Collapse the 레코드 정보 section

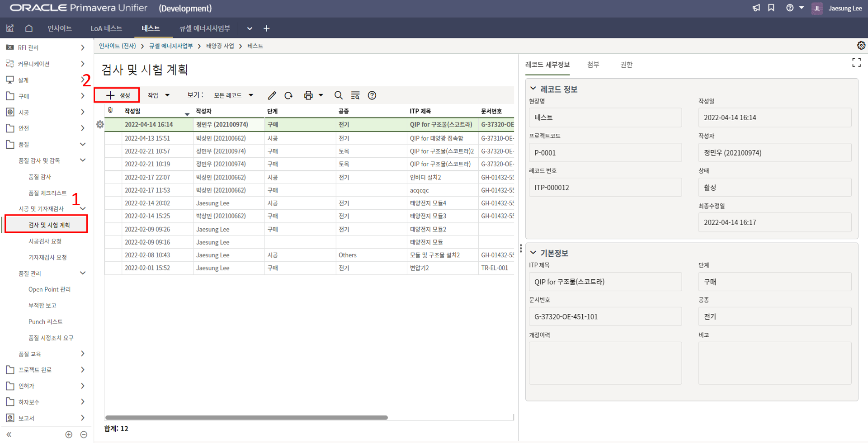click(x=533, y=89)
